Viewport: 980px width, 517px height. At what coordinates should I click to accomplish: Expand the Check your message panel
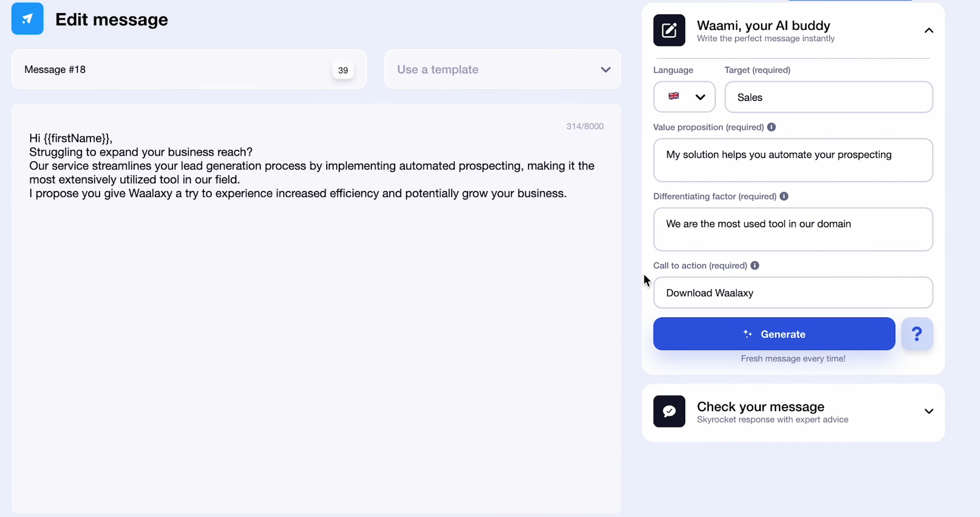pos(929,411)
